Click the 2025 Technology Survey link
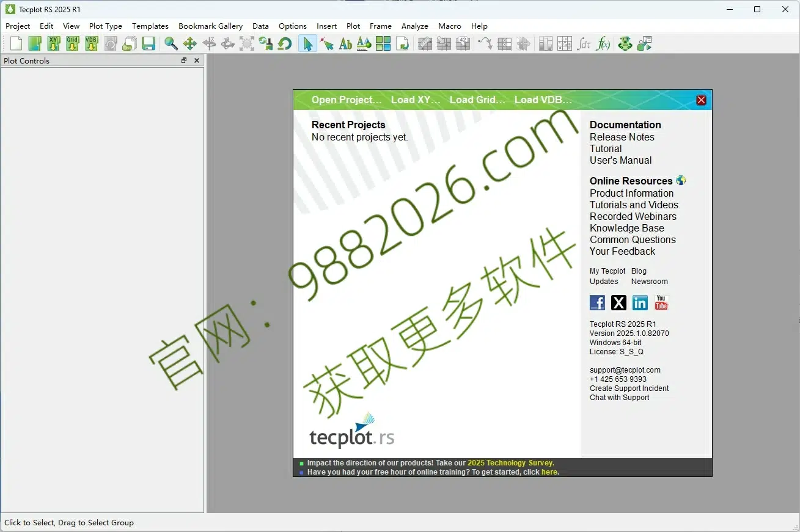 511,463
